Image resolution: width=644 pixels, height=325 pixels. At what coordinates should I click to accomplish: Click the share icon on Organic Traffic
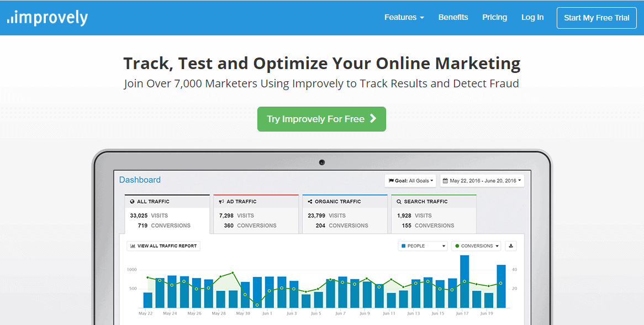[310, 202]
